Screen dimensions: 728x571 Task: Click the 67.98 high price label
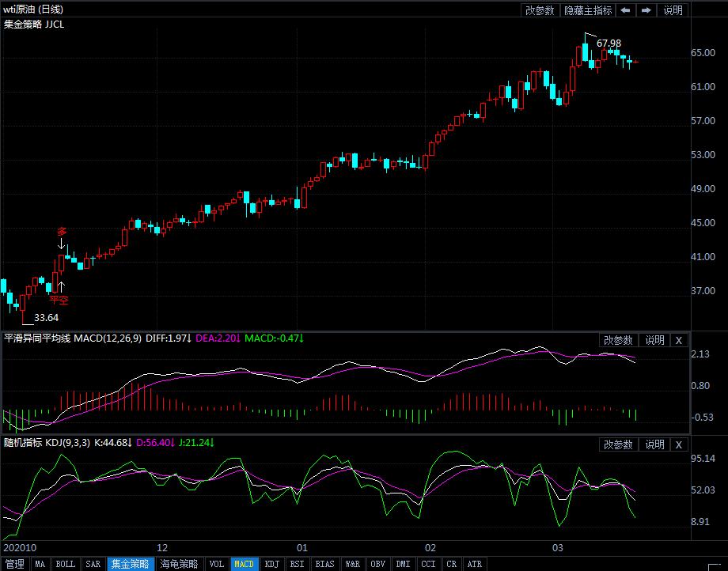coord(609,43)
